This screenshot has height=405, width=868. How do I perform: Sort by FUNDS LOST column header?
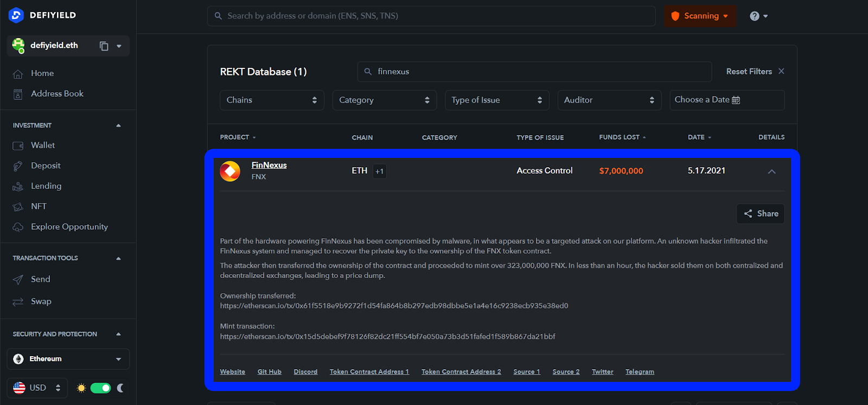pos(622,137)
